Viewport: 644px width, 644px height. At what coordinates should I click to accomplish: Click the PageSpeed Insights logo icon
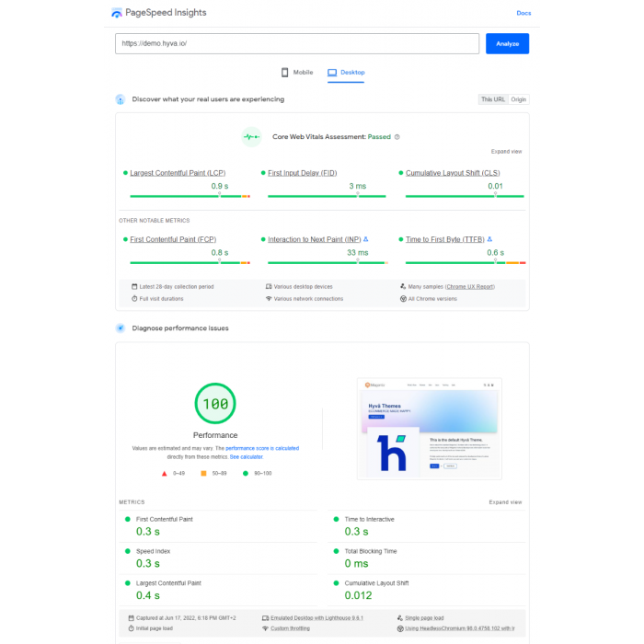[x=117, y=13]
